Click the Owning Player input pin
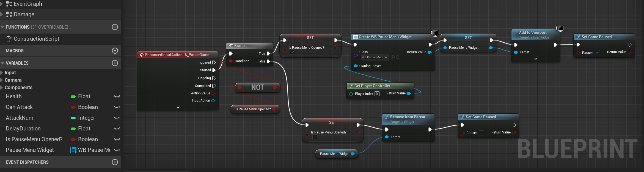 pyautogui.click(x=356, y=66)
